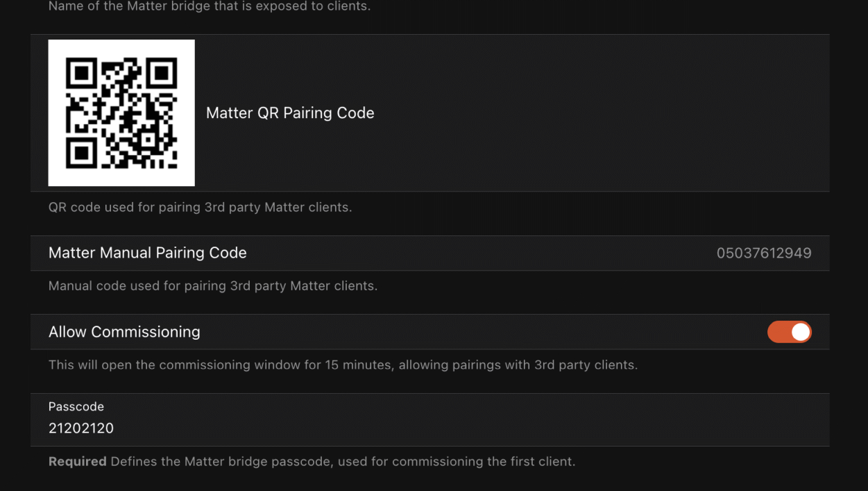Click the "Manual code used for pairing" description

(212, 286)
